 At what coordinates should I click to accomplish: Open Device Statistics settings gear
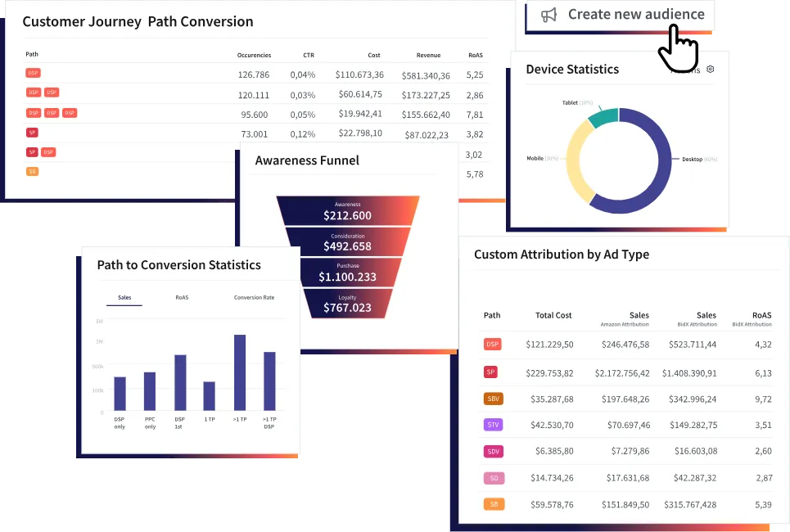click(710, 70)
